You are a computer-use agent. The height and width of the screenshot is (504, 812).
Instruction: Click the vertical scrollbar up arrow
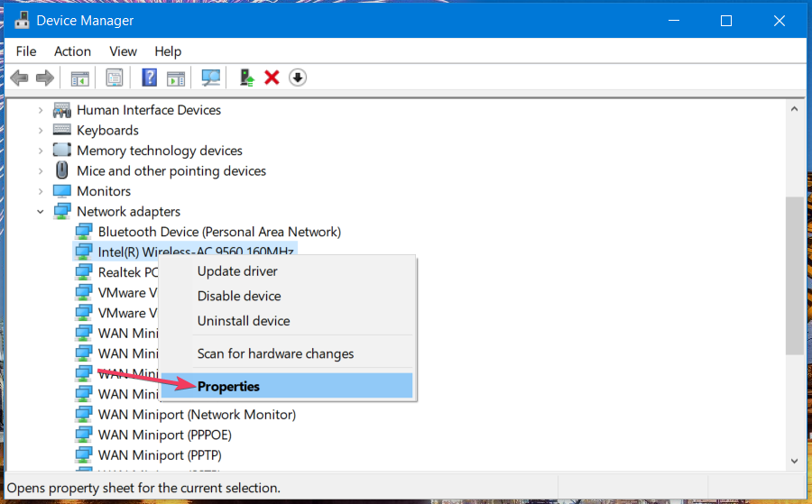[x=794, y=109]
